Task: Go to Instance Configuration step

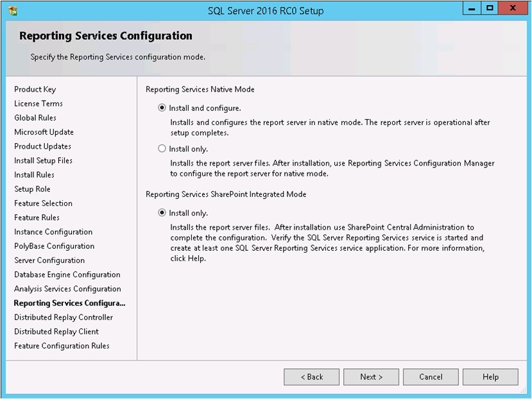Action: click(x=53, y=232)
